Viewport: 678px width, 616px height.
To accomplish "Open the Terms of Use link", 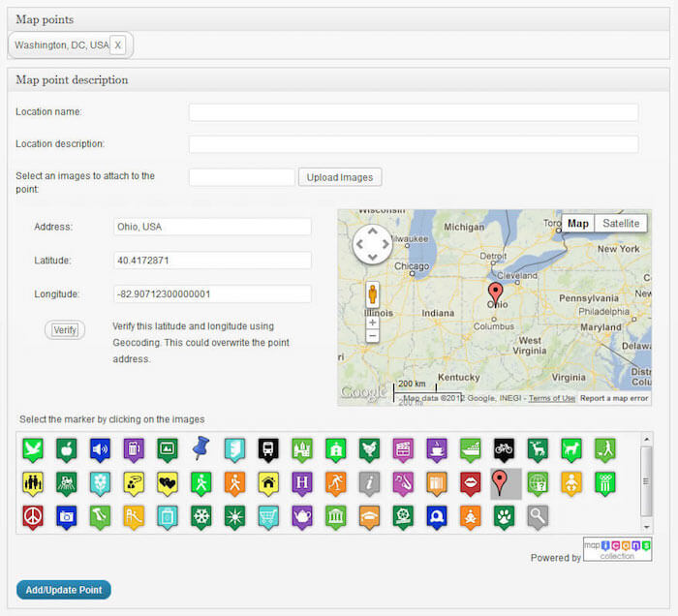I will click(x=552, y=398).
